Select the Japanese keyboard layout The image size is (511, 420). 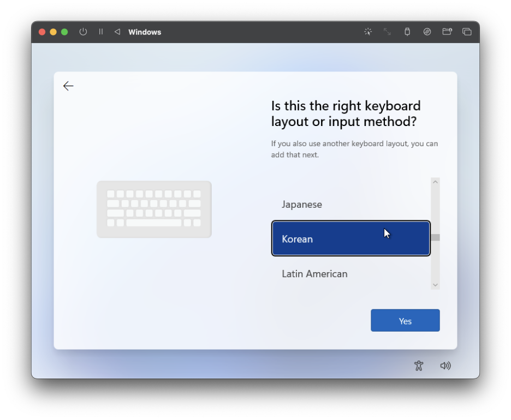[350, 205]
